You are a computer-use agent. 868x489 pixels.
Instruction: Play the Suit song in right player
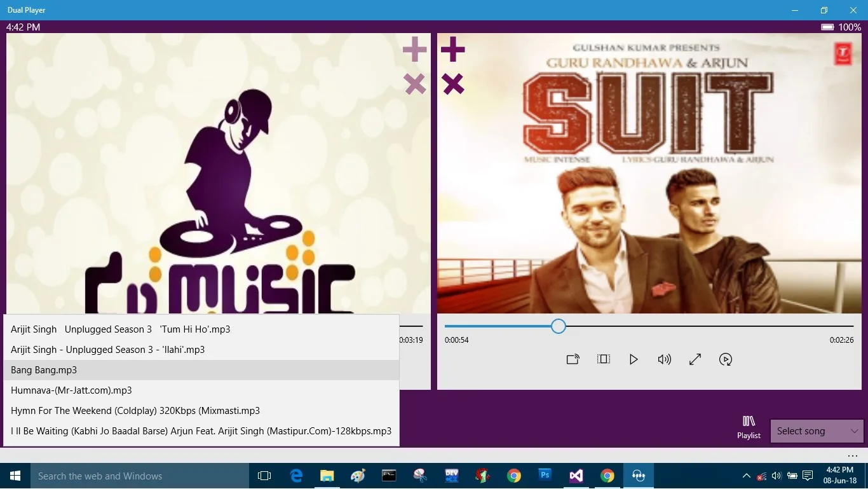tap(634, 359)
